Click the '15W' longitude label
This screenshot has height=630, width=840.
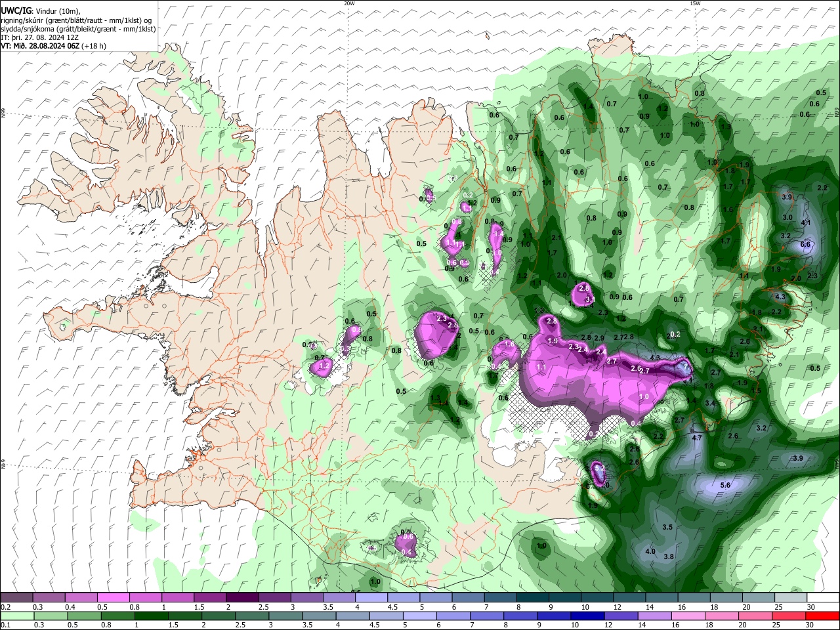(x=695, y=3)
